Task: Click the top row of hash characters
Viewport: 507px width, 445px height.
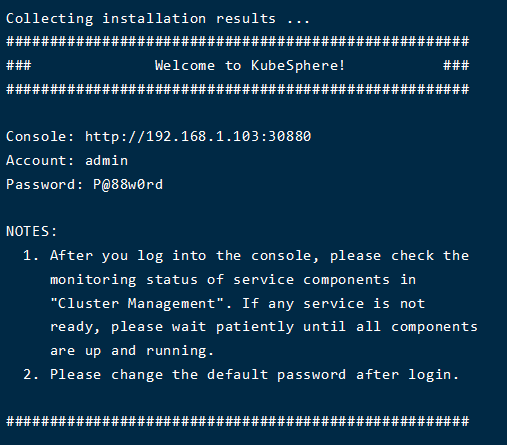Action: tap(238, 41)
